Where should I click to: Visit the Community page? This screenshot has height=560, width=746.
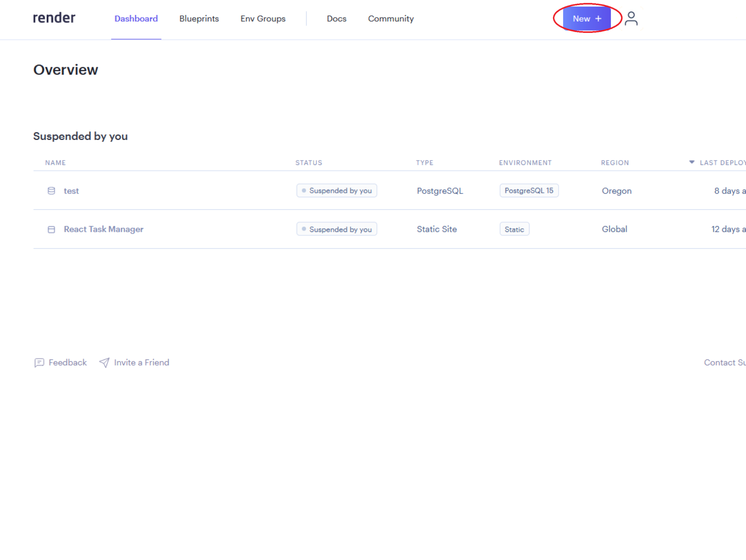[390, 19]
